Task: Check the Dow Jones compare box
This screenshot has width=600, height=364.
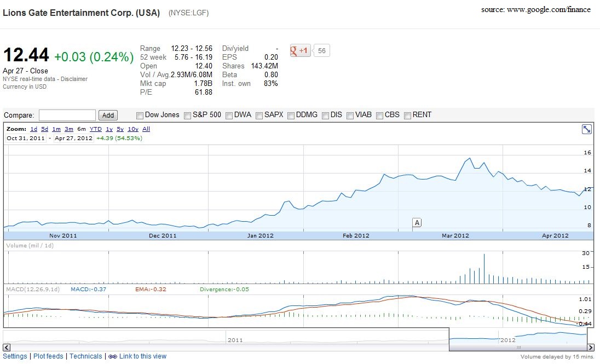Action: (140, 115)
